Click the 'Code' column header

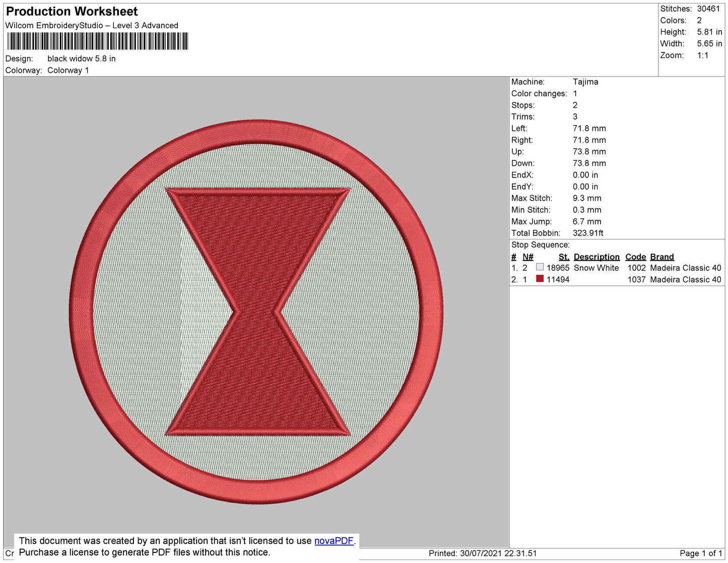635,257
